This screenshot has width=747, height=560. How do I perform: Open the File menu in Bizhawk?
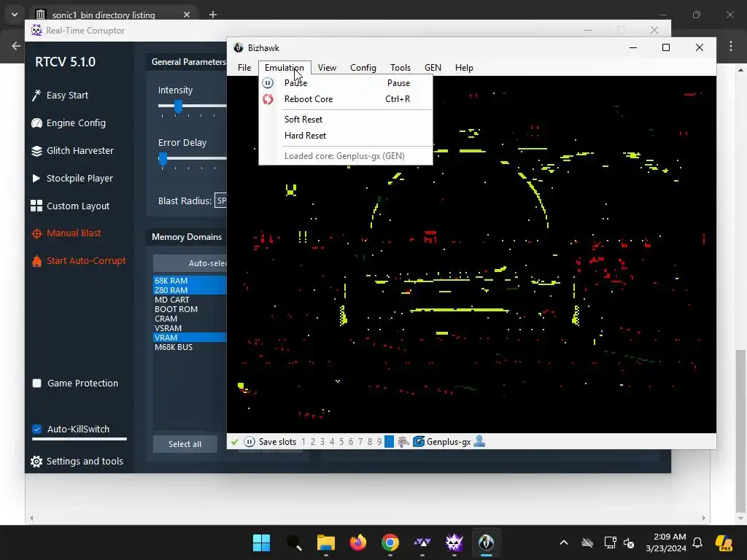pyautogui.click(x=244, y=68)
